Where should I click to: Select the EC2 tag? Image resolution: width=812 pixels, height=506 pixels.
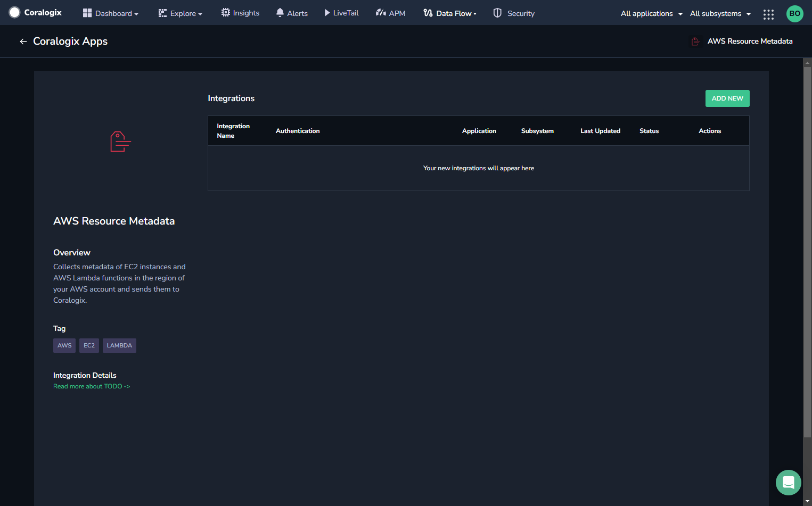pos(89,345)
